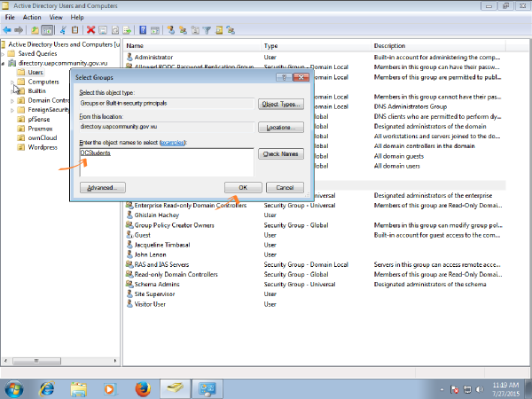This screenshot has height=399, width=532.
Task: Create a new group via toolbar icon
Action: [183, 30]
